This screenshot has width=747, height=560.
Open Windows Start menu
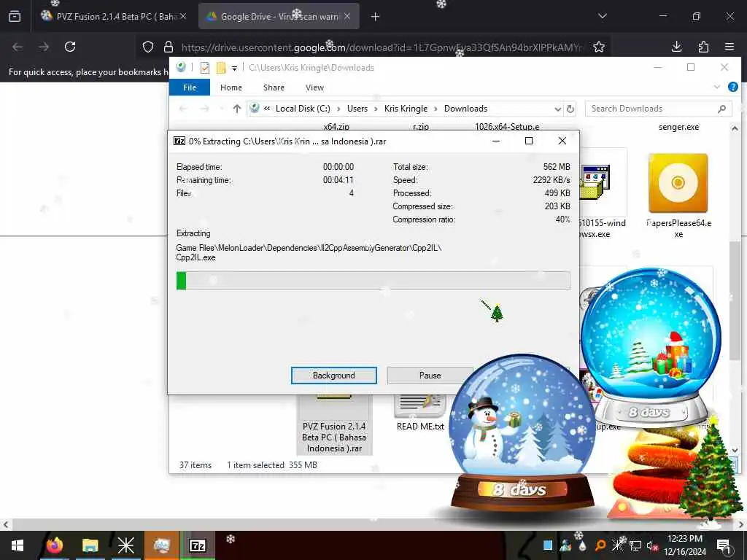(18, 545)
